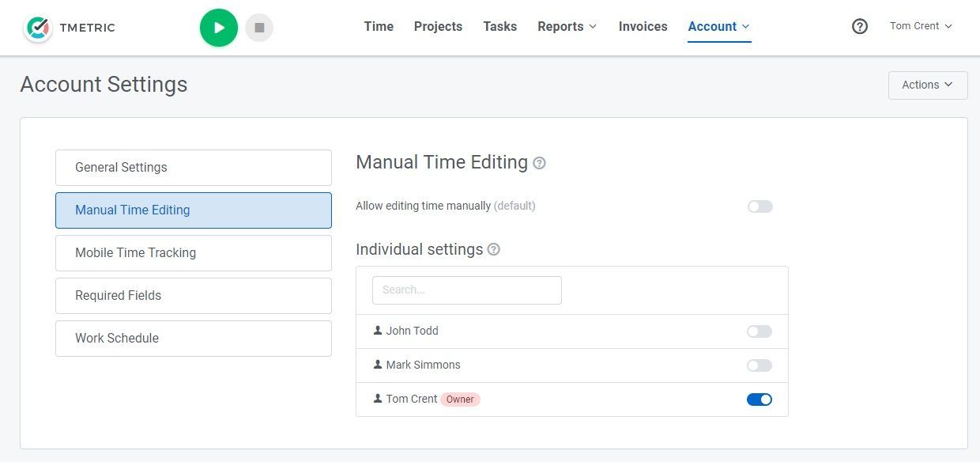The height and width of the screenshot is (462, 980).
Task: Enable manual time editing for Mark Simmons
Action: [759, 365]
